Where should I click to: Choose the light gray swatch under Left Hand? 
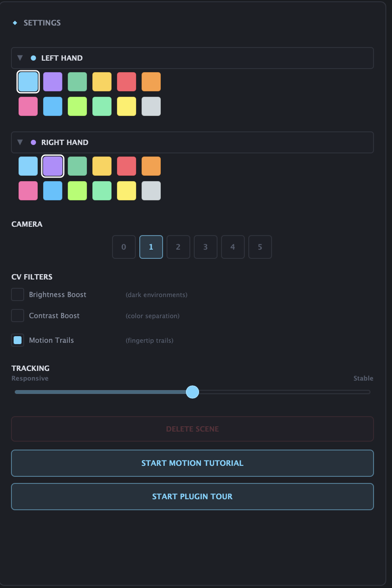(x=151, y=106)
